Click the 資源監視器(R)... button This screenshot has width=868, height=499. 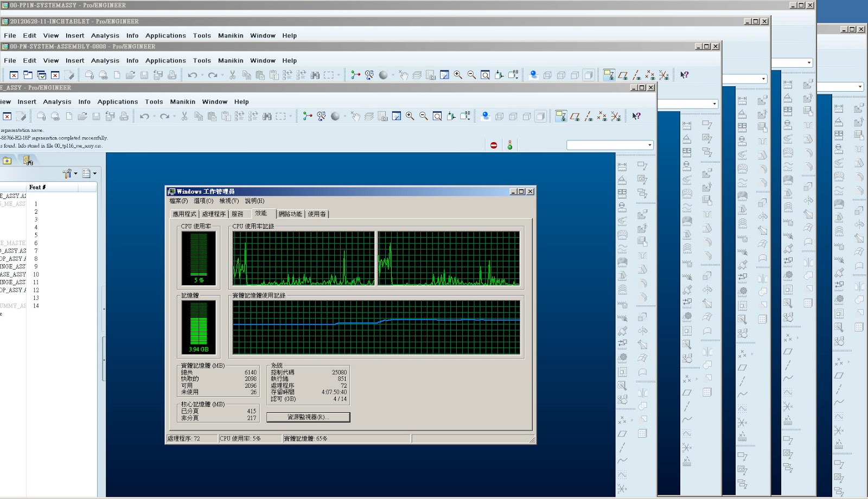pos(308,417)
